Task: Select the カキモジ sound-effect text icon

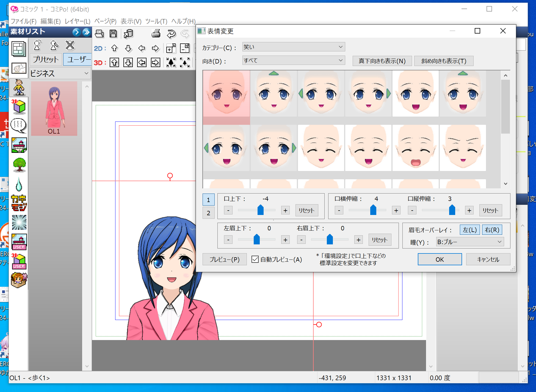Action: tap(19, 203)
